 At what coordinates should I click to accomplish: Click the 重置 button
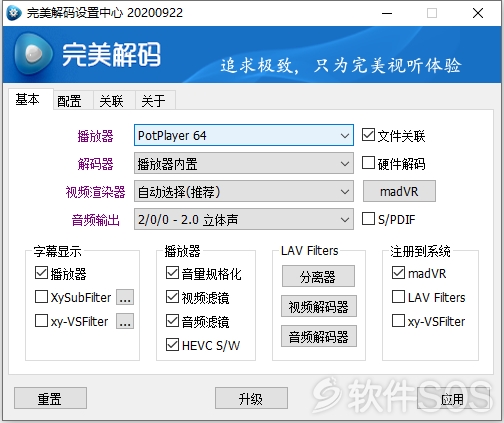50,398
